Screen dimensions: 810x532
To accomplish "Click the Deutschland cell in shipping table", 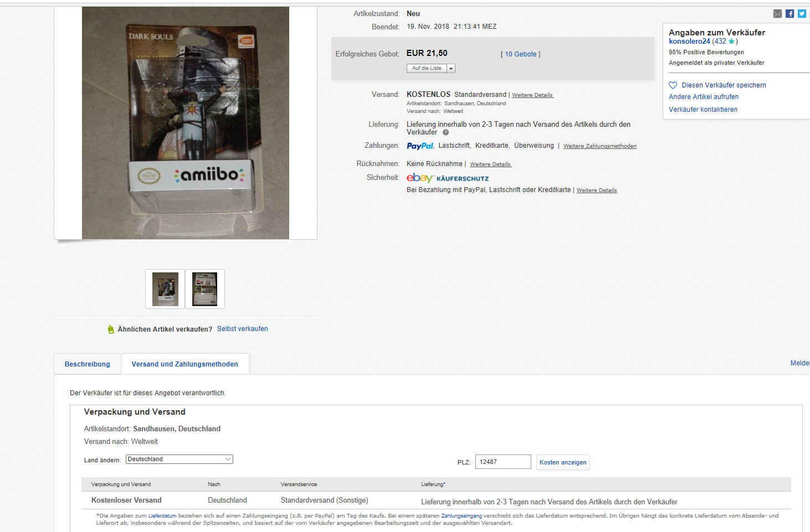I will pos(228,500).
